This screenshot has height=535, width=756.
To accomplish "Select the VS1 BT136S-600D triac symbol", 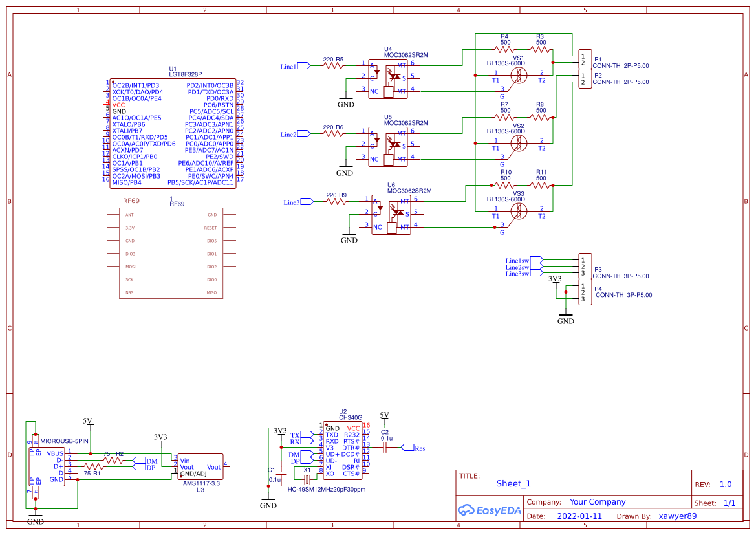I will [x=518, y=75].
